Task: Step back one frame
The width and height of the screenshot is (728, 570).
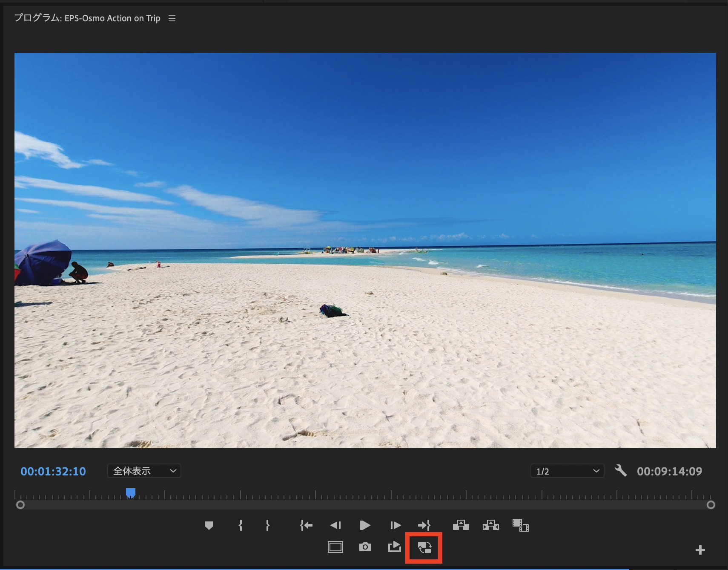Action: (335, 525)
